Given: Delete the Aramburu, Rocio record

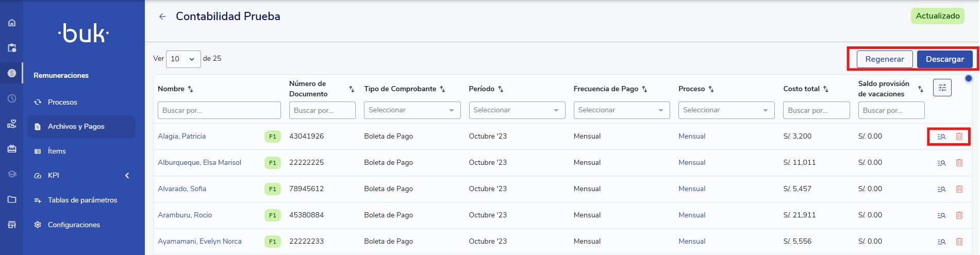Looking at the screenshot, I should click(x=959, y=215).
